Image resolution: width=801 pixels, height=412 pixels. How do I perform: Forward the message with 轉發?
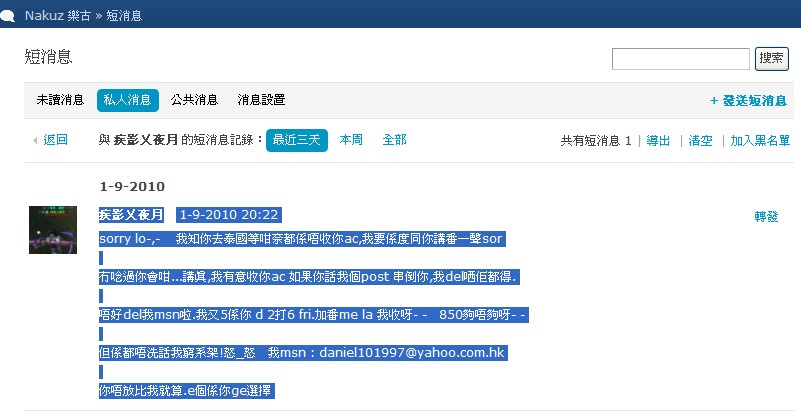click(766, 216)
